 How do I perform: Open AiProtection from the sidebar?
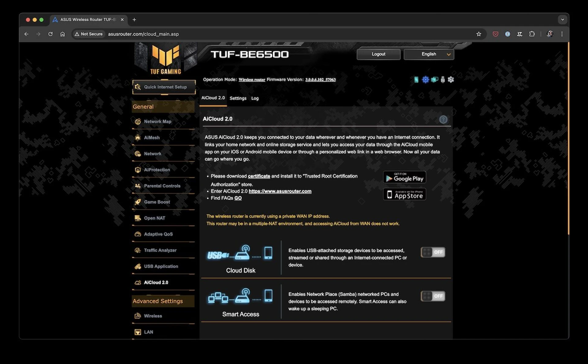point(163,170)
